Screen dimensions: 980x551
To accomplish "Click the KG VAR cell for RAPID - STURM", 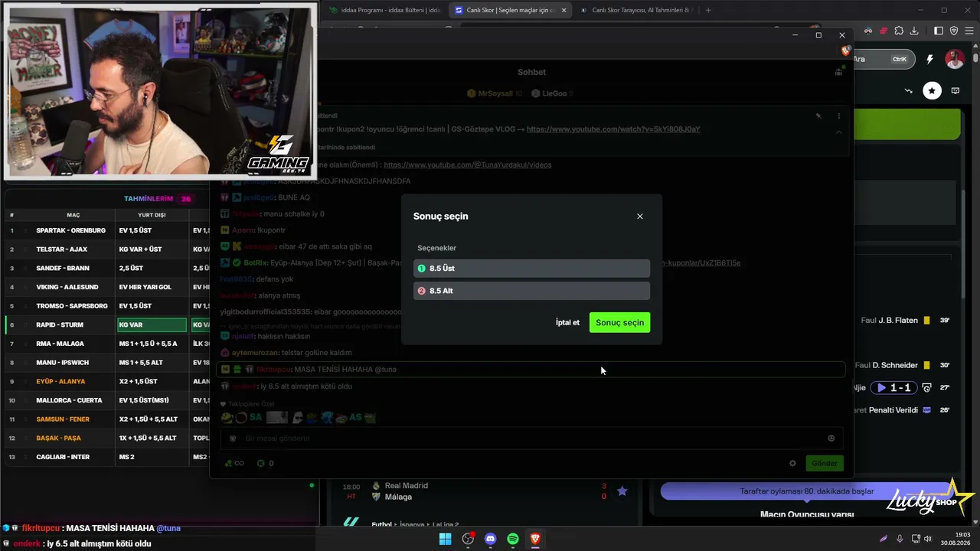I will (152, 324).
